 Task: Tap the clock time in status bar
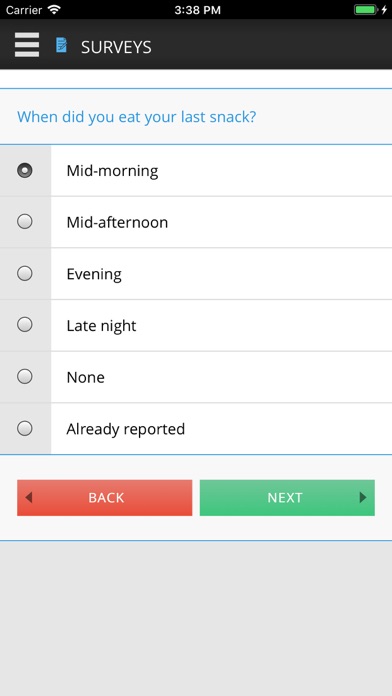(198, 10)
